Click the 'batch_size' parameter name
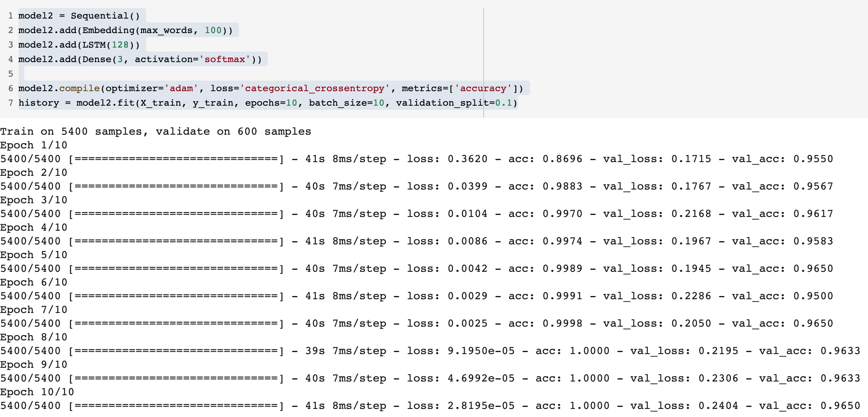This screenshot has width=868, height=417. click(x=338, y=103)
